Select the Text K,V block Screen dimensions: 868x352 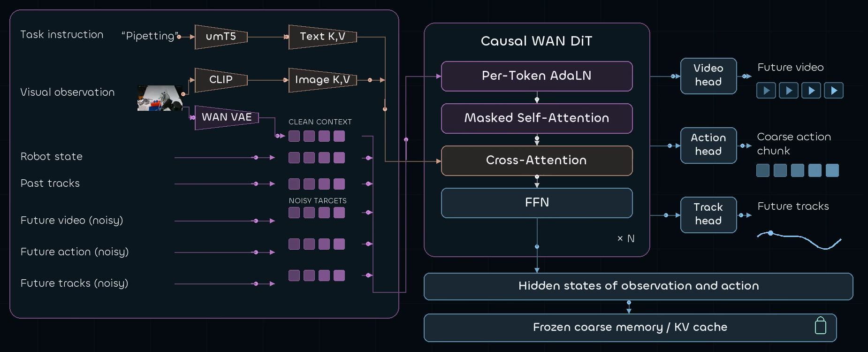point(322,37)
